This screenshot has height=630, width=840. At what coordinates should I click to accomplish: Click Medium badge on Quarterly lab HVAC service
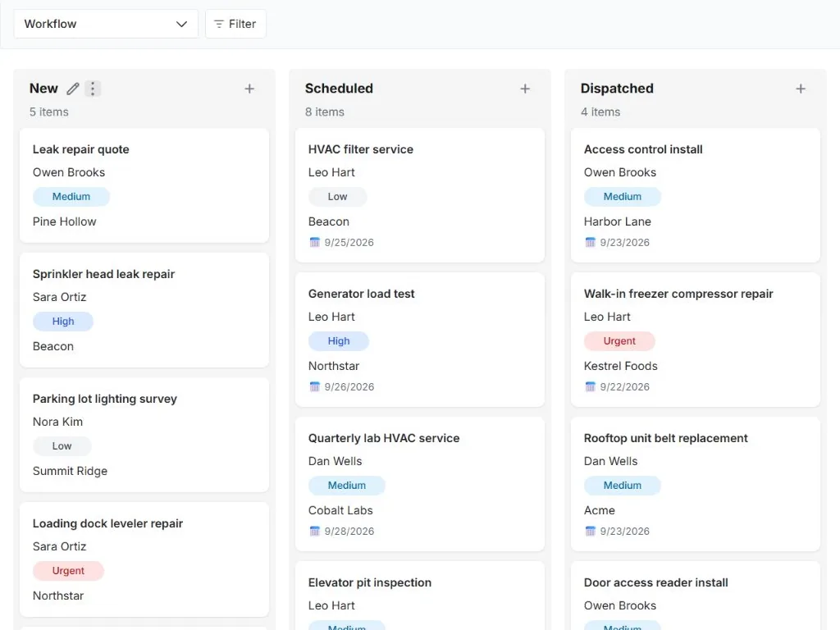tap(347, 486)
